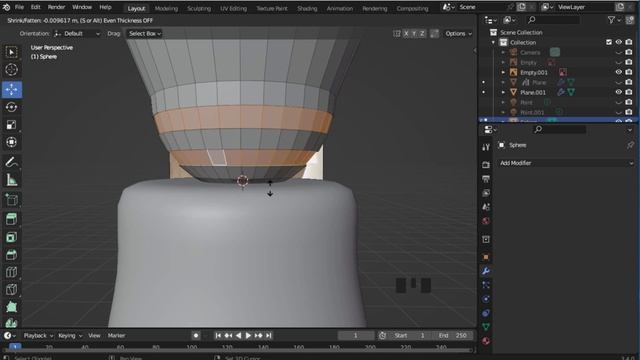Viewport: 640px width, 360px height.
Task: Toggle render visibility of Plane.001
Action: click(x=629, y=92)
